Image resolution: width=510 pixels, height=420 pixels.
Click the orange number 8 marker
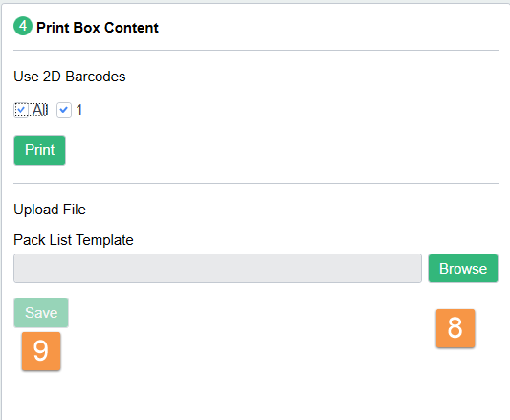(x=455, y=328)
